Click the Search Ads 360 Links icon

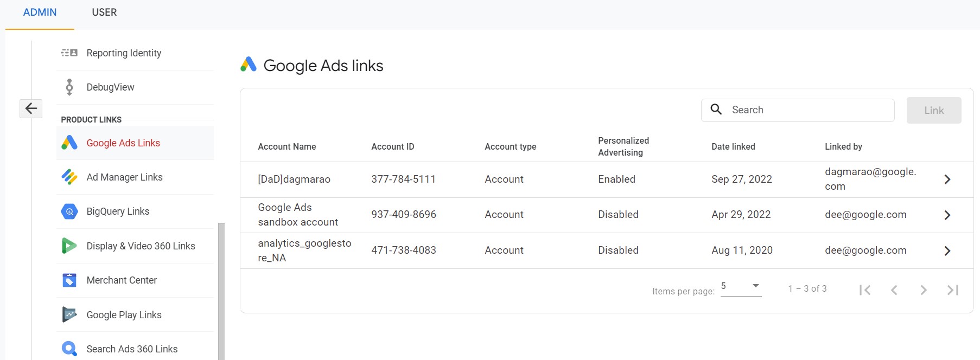point(69,349)
